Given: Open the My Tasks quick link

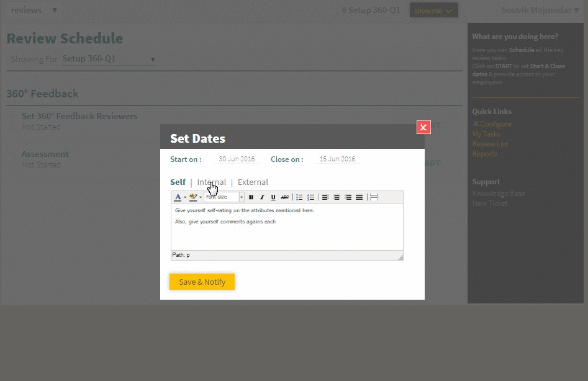Looking at the screenshot, I should [486, 134].
